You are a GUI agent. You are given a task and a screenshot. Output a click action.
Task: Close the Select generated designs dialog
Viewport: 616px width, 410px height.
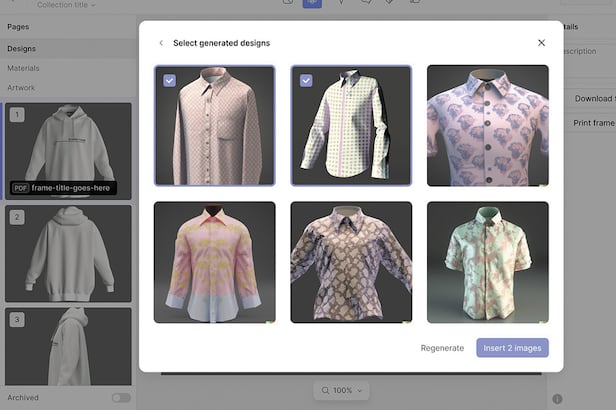[x=541, y=43]
